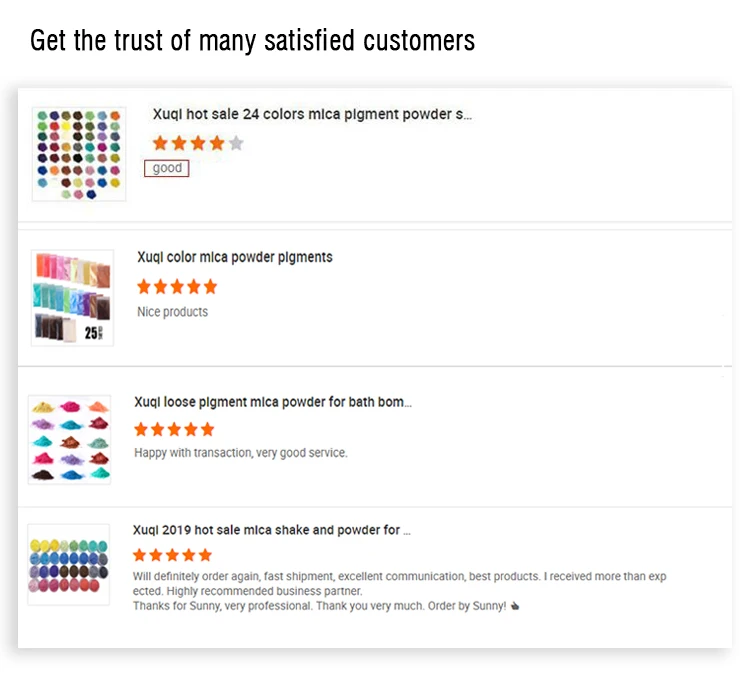Open the loose pigment powder piles thumbnail
This screenshot has width=750, height=691.
click(70, 440)
